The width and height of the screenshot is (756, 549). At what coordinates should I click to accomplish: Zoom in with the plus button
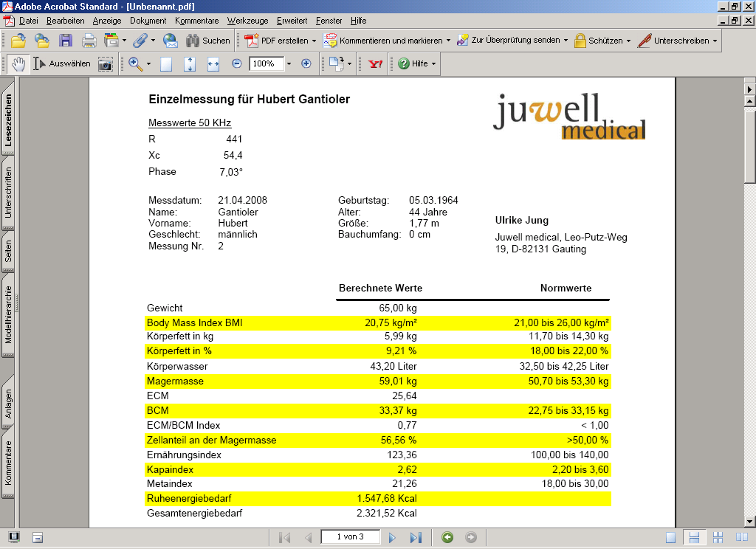click(x=306, y=63)
